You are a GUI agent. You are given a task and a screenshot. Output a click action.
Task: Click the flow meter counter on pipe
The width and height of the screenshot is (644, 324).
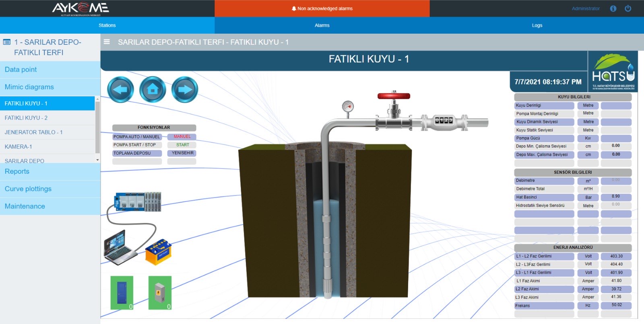444,120
